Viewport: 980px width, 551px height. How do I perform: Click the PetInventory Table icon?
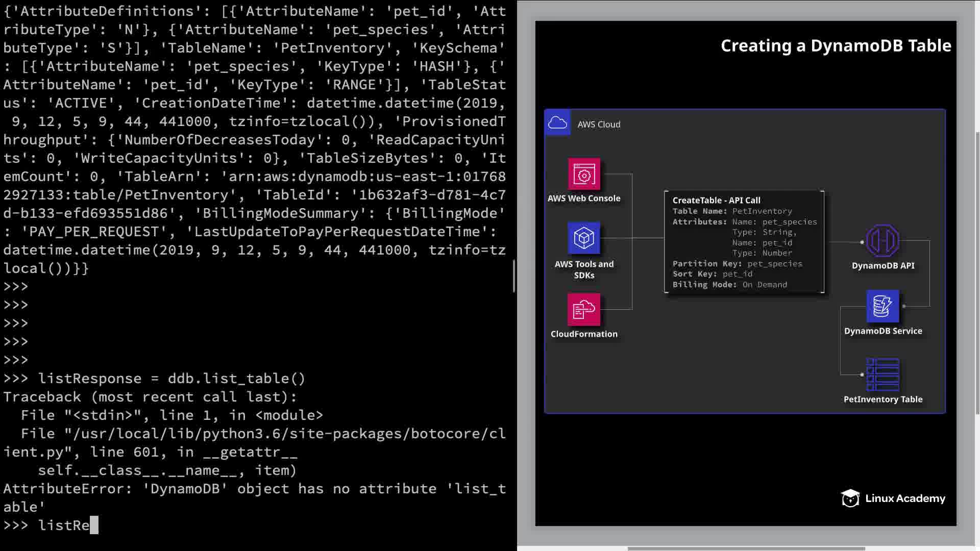(x=883, y=375)
